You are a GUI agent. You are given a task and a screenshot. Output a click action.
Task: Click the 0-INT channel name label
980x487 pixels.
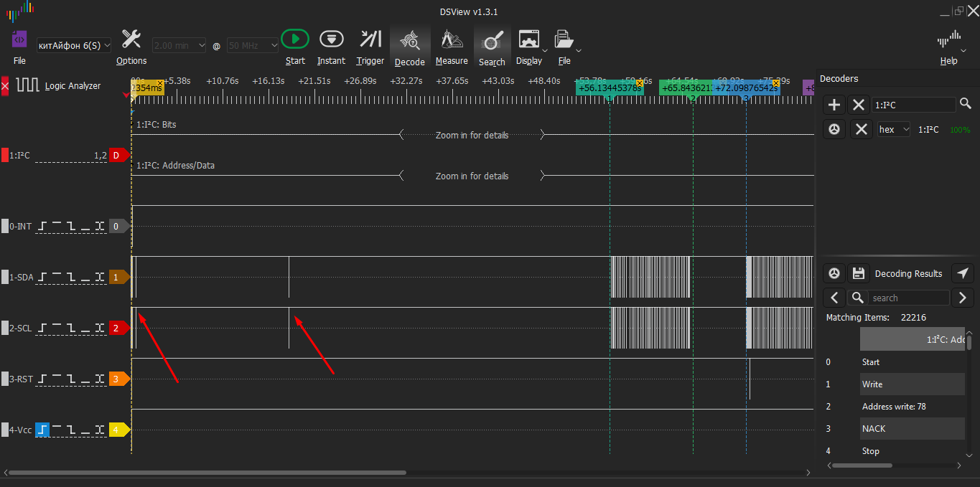tap(21, 226)
